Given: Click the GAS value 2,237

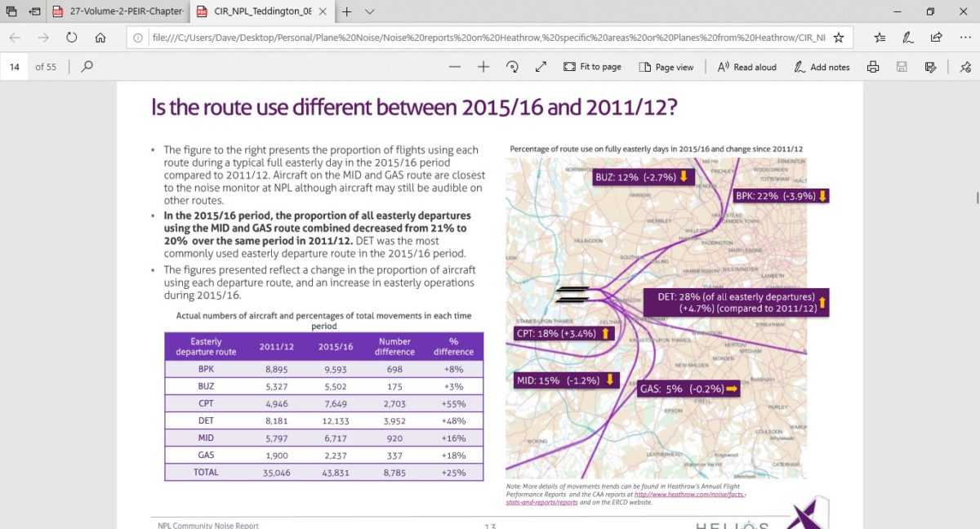Looking at the screenshot, I should [336, 456].
